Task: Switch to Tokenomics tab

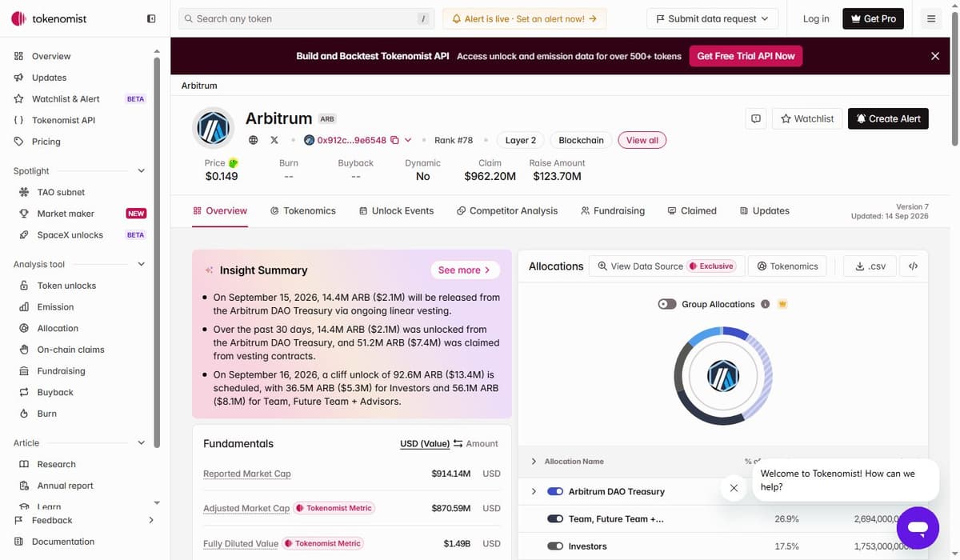Action: pyautogui.click(x=303, y=210)
